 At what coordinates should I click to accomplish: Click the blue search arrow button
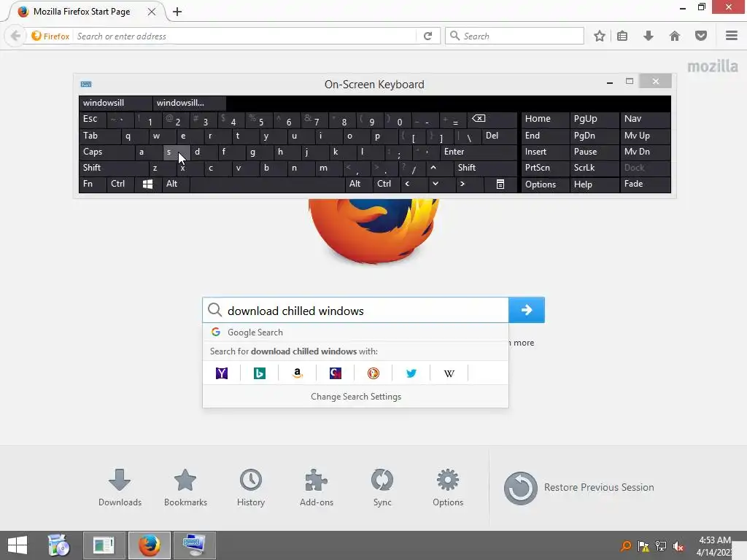point(527,310)
